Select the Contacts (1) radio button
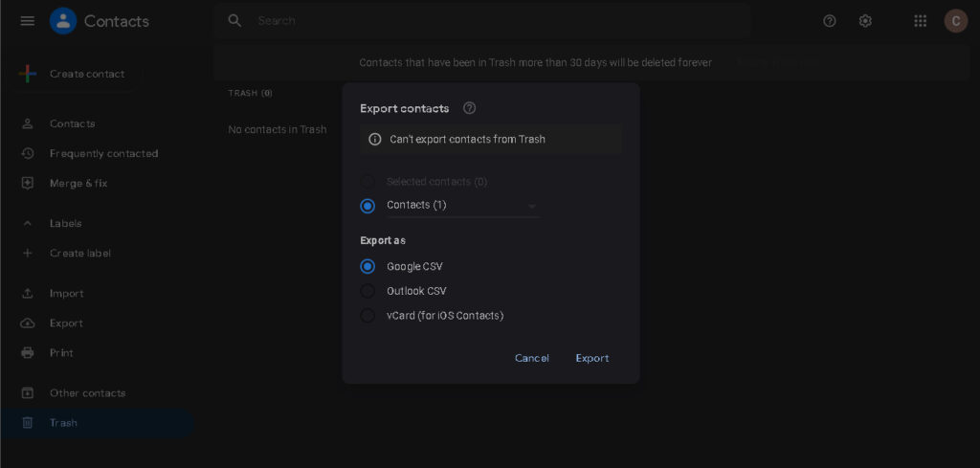 point(367,206)
